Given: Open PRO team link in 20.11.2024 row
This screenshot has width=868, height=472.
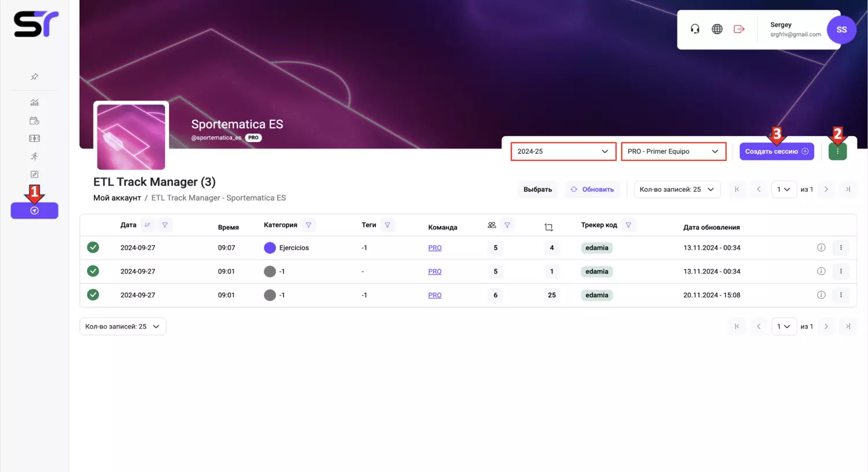Looking at the screenshot, I should 435,295.
